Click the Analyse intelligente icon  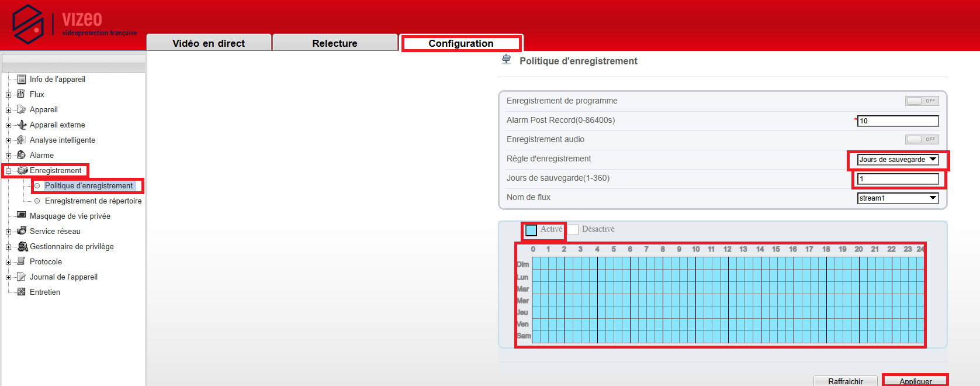pyautogui.click(x=22, y=140)
